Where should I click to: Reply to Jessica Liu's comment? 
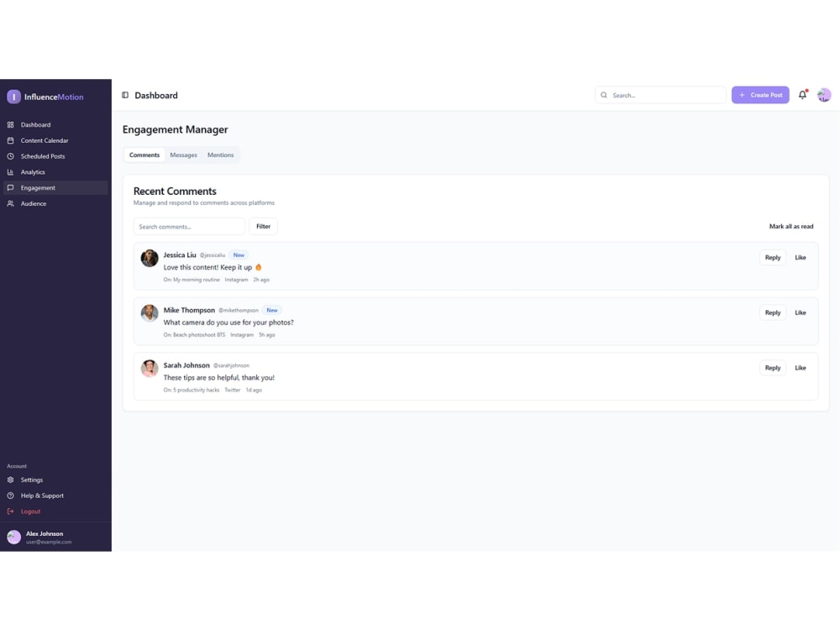pos(773,258)
